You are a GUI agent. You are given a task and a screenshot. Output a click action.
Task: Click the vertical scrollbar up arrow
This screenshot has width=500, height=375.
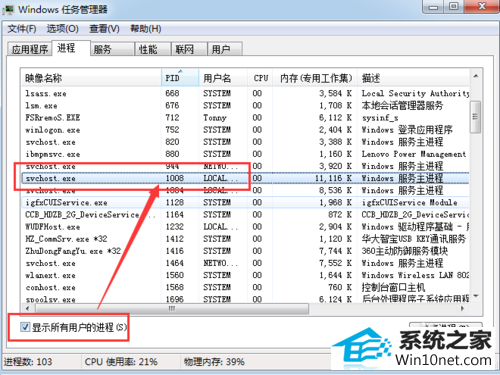point(476,76)
